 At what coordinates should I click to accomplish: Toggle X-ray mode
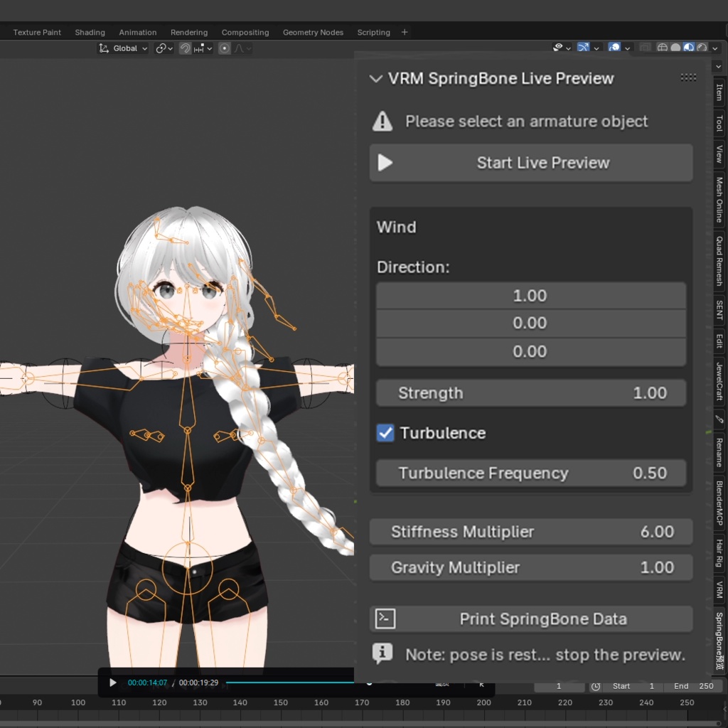(645, 48)
